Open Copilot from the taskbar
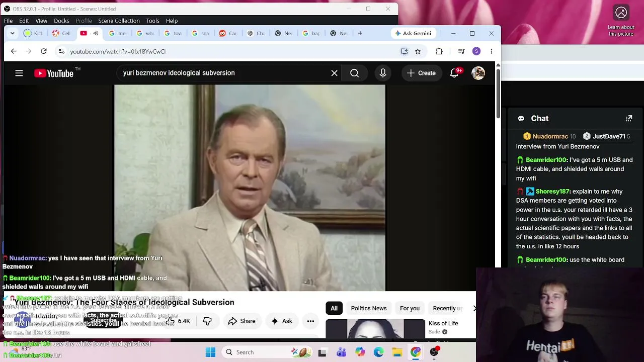Image resolution: width=644 pixels, height=362 pixels. coord(360,352)
